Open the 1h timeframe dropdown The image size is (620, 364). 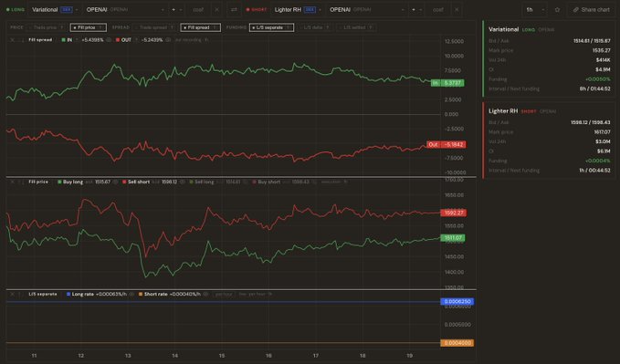click(534, 9)
